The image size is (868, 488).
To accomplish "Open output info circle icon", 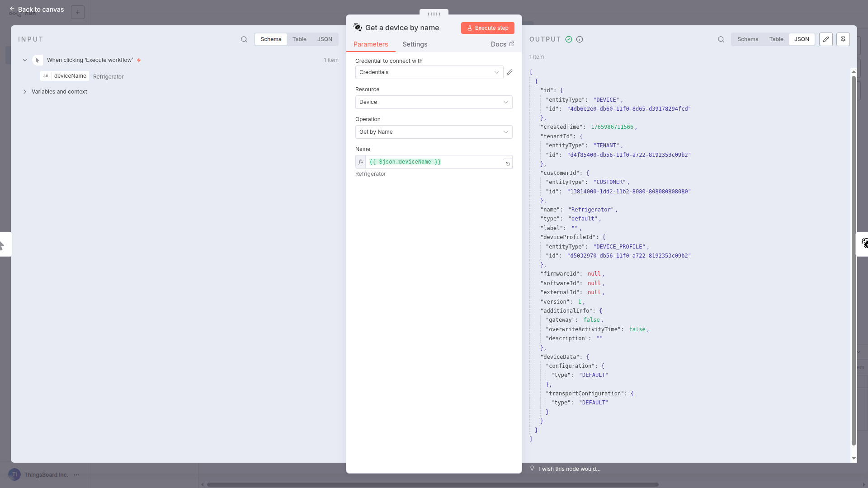I will point(580,39).
